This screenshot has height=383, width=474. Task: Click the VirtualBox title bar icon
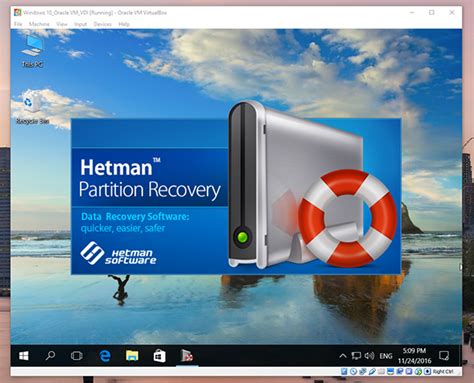[x=17, y=13]
